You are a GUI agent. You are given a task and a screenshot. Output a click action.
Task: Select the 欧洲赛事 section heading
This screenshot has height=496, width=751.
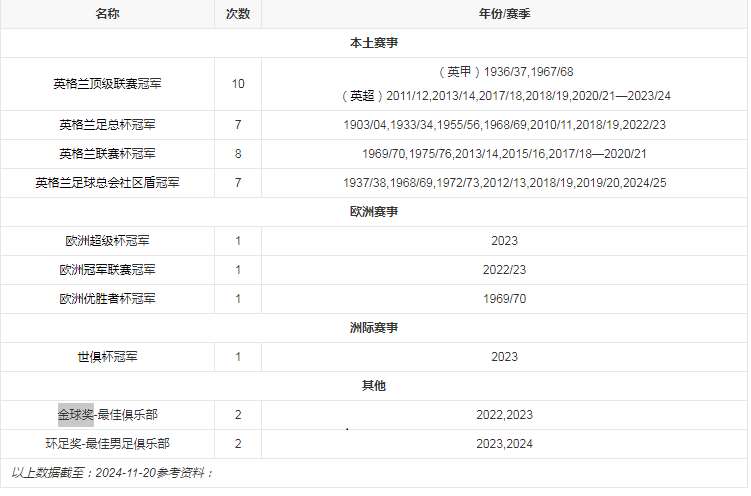point(374,212)
